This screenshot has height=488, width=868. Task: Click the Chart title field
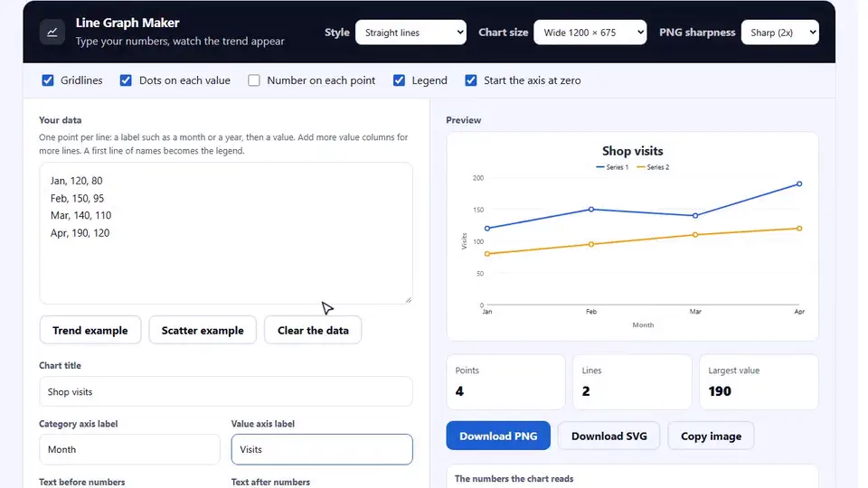click(226, 391)
